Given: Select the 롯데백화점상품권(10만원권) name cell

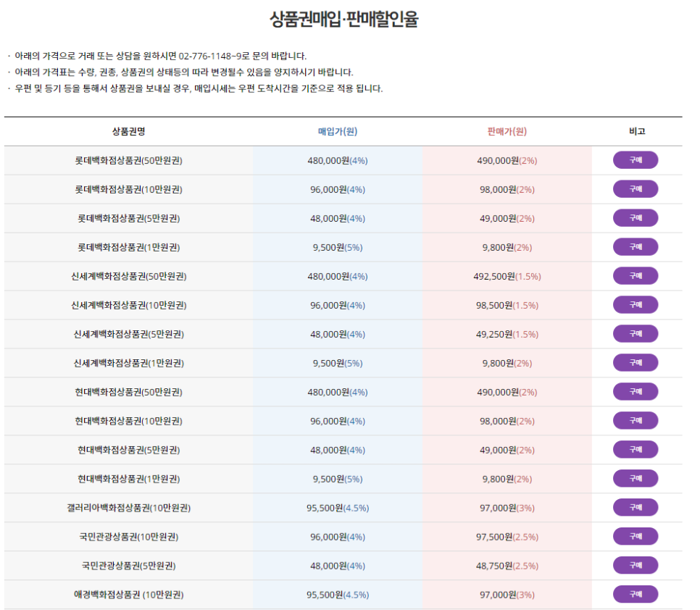Looking at the screenshot, I should (128, 190).
